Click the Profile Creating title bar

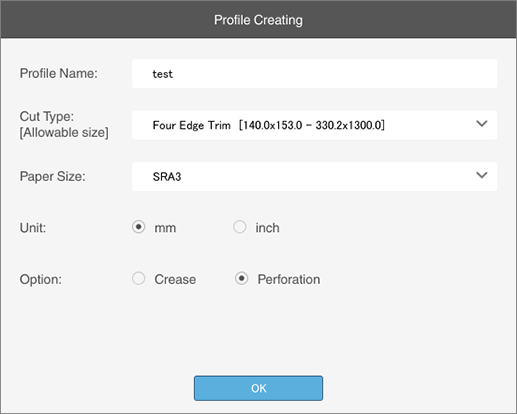point(258,19)
